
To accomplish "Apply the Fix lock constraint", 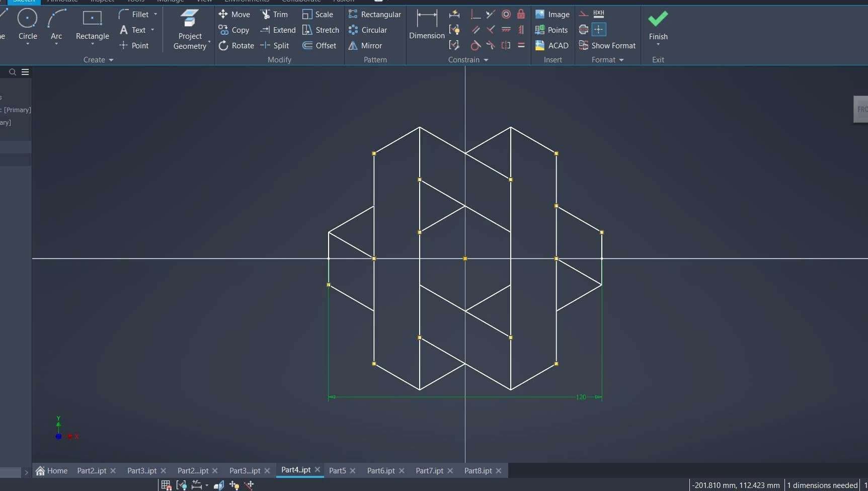I will 521,14.
